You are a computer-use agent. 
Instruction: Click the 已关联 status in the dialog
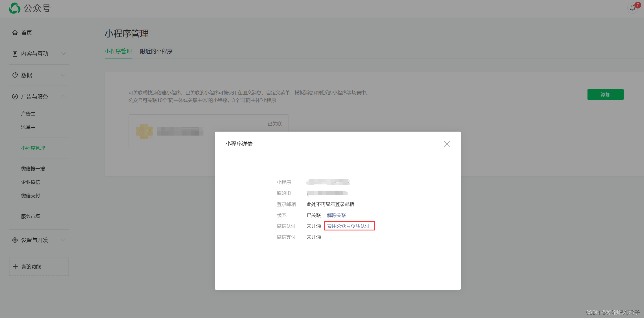[x=314, y=215]
